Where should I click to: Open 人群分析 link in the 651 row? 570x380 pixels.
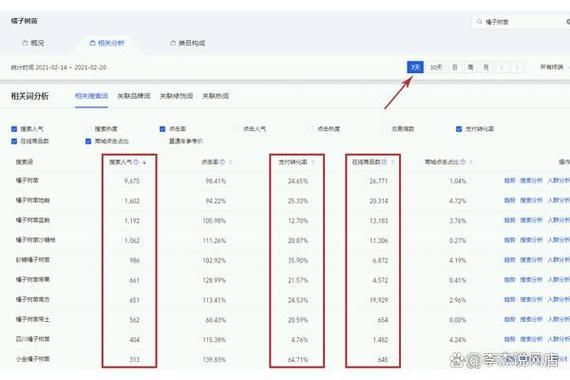click(558, 299)
